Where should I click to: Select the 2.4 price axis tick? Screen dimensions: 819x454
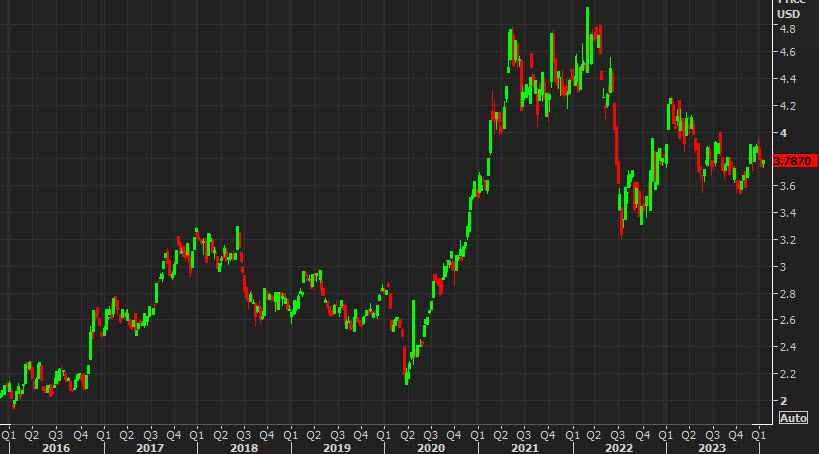[x=788, y=347]
